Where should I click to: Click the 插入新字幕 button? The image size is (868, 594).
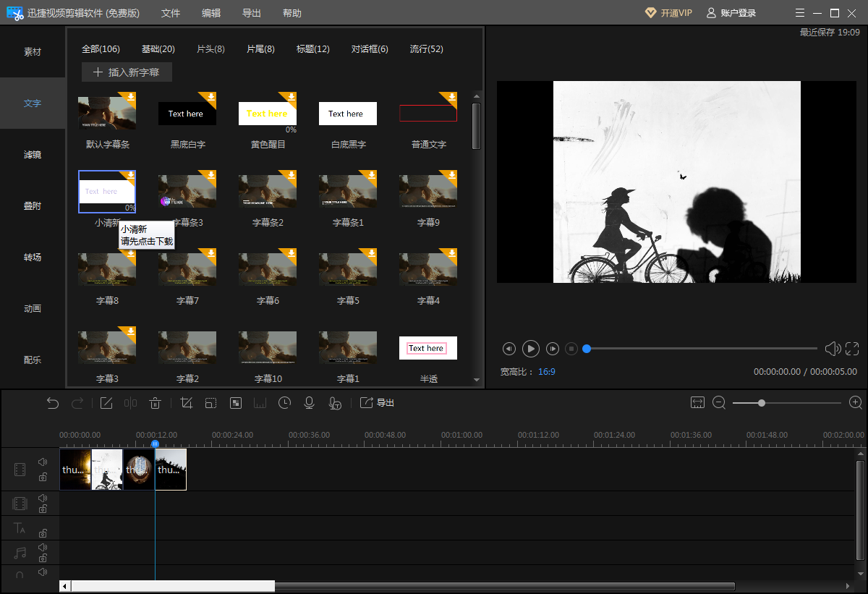tap(127, 72)
